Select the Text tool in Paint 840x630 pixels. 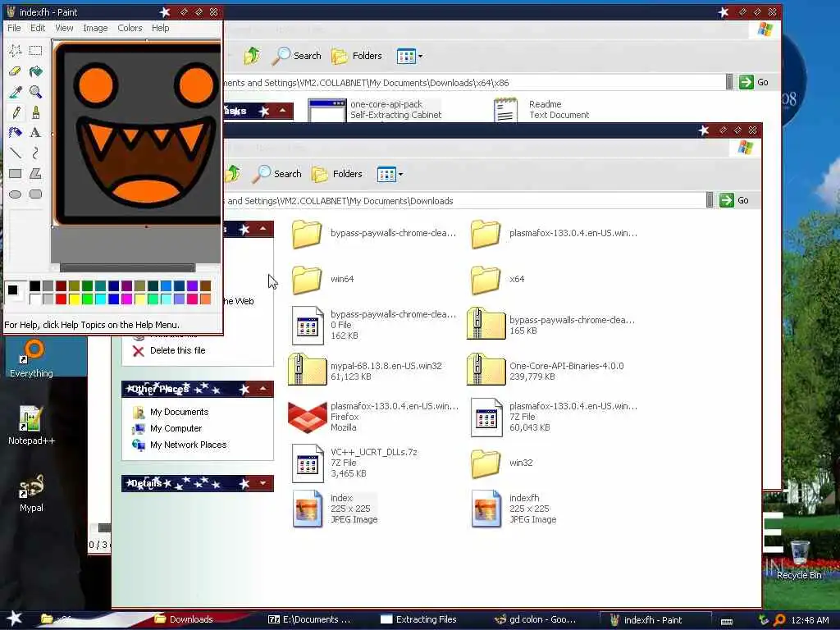coord(35,132)
